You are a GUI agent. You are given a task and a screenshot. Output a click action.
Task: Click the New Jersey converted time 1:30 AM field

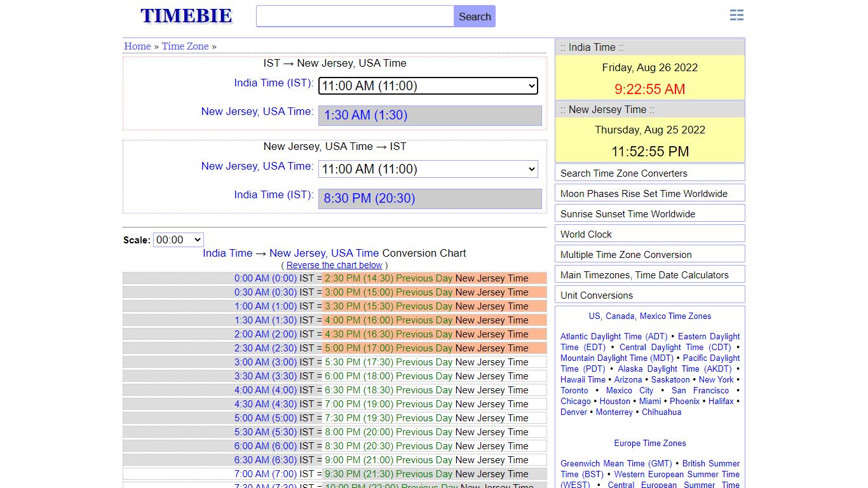pos(430,115)
